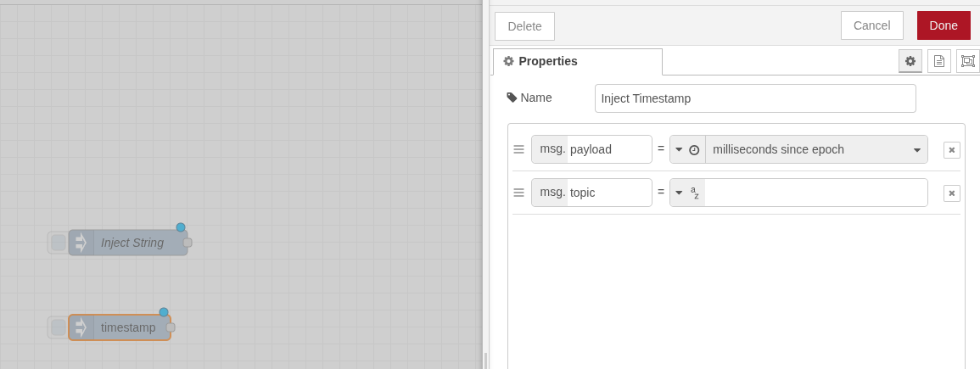Open the node description document icon
980x369 pixels.
(x=939, y=61)
